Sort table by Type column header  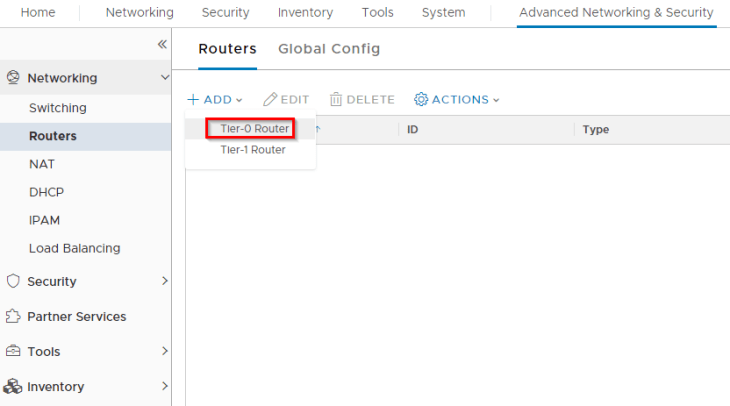tap(596, 130)
